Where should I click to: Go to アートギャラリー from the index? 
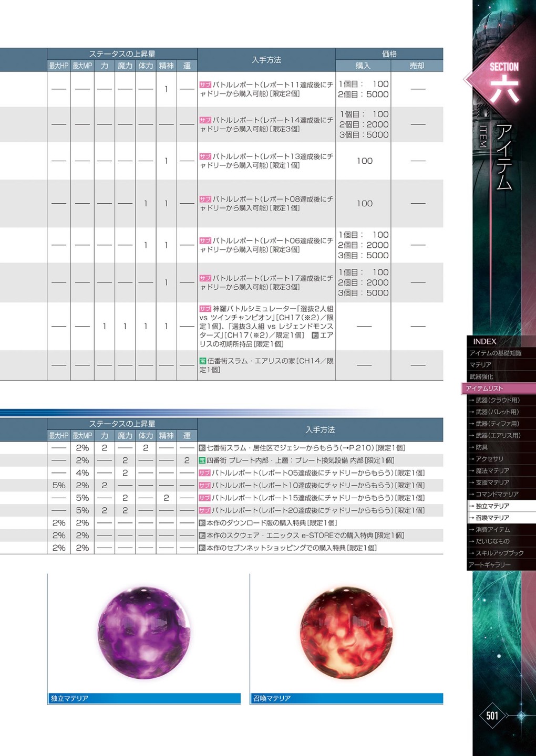pos(490,565)
